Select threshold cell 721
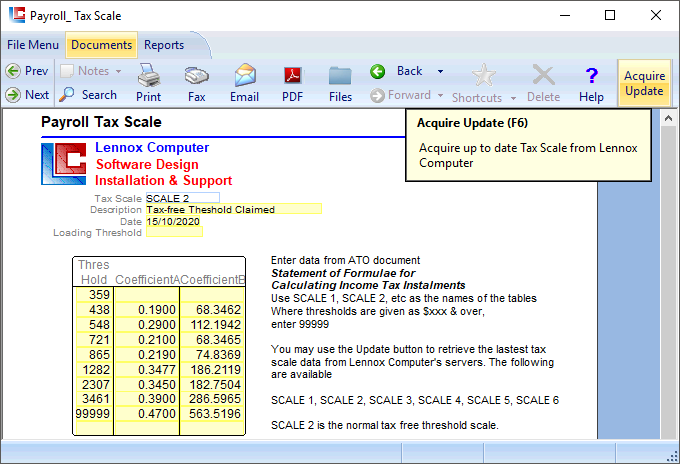This screenshot has width=680, height=464. [x=94, y=340]
